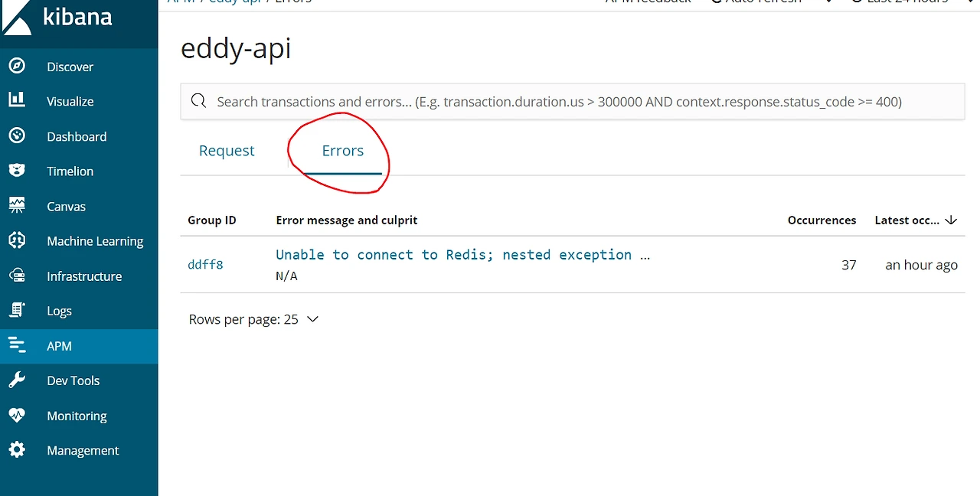The height and width of the screenshot is (496, 980).
Task: Open Dev Tools wrench icon
Action: pyautogui.click(x=17, y=380)
